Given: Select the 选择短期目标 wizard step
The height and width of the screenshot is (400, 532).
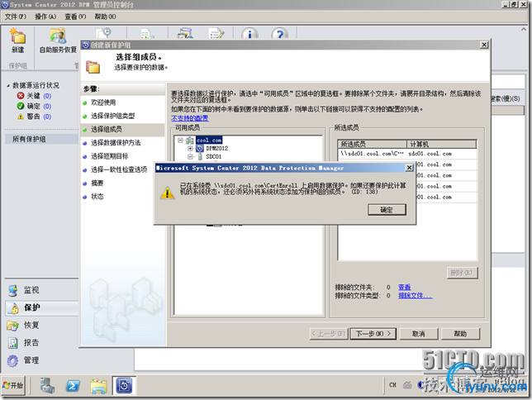Looking at the screenshot, I should (110, 156).
